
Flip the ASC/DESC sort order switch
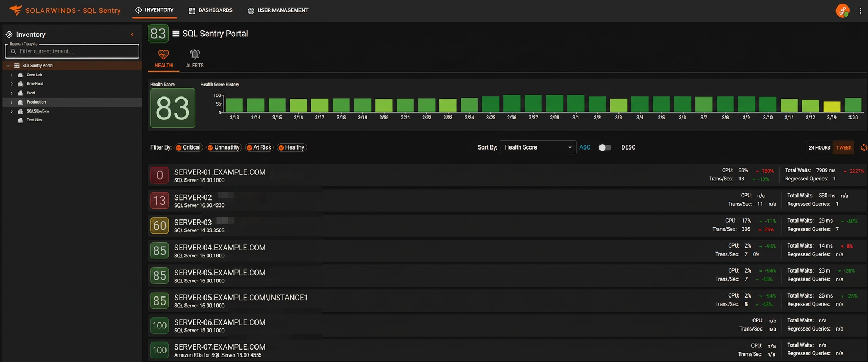605,147
